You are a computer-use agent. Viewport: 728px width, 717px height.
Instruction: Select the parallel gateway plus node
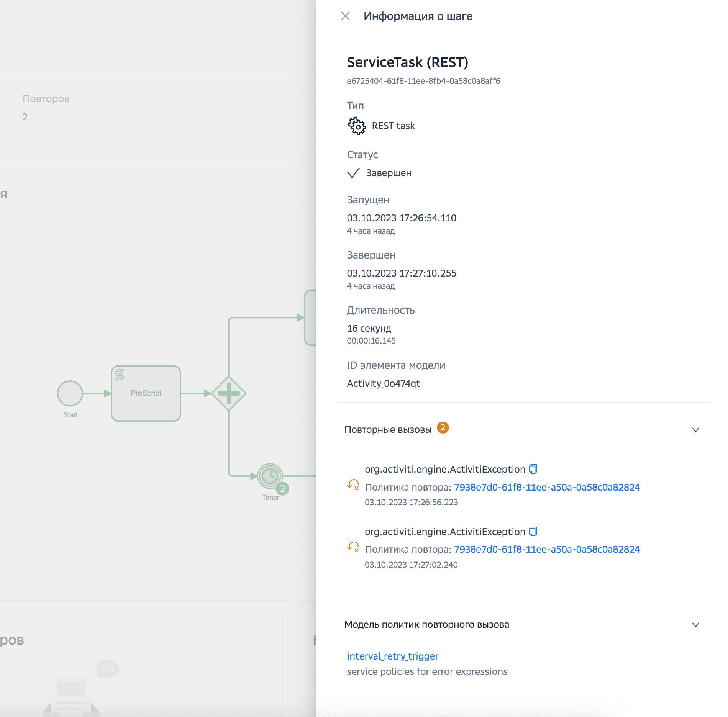coord(229,393)
